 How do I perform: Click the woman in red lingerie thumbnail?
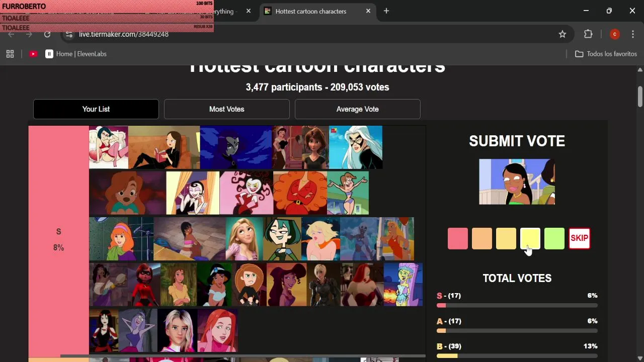coord(109,147)
